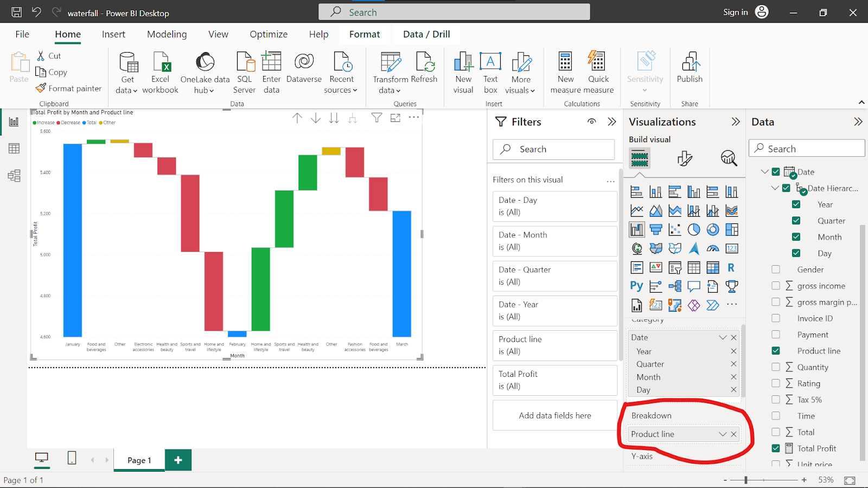Collapse the Visualizations pane

(736, 122)
